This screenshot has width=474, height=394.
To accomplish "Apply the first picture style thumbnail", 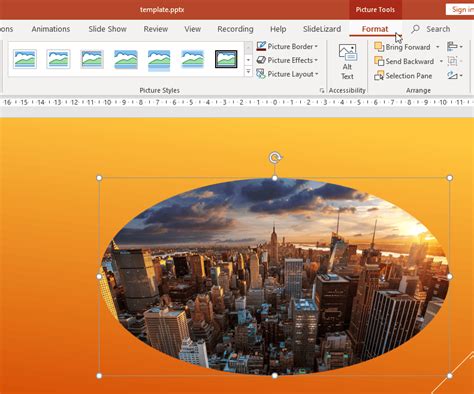I will coord(25,59).
